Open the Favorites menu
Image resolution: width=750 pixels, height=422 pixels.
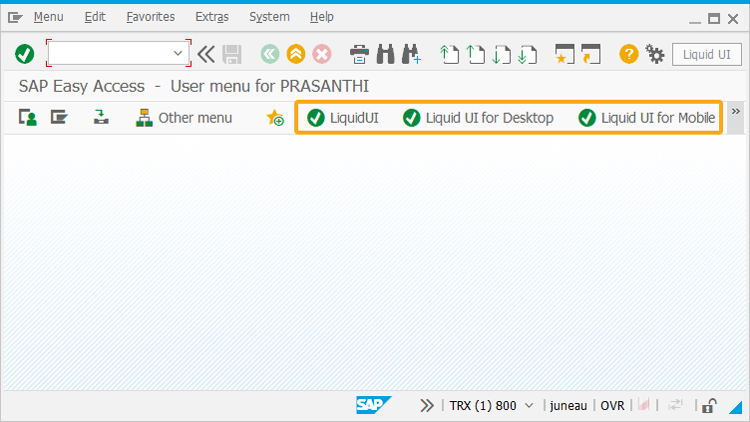point(151,17)
